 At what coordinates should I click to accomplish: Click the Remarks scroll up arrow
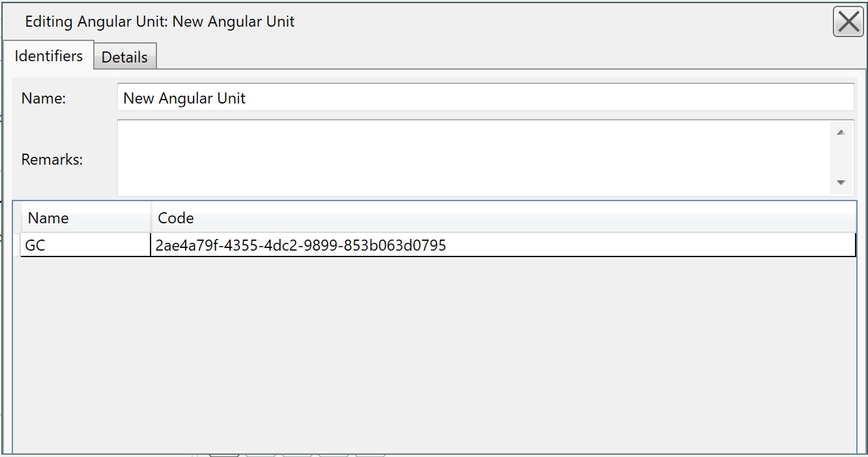click(x=841, y=132)
